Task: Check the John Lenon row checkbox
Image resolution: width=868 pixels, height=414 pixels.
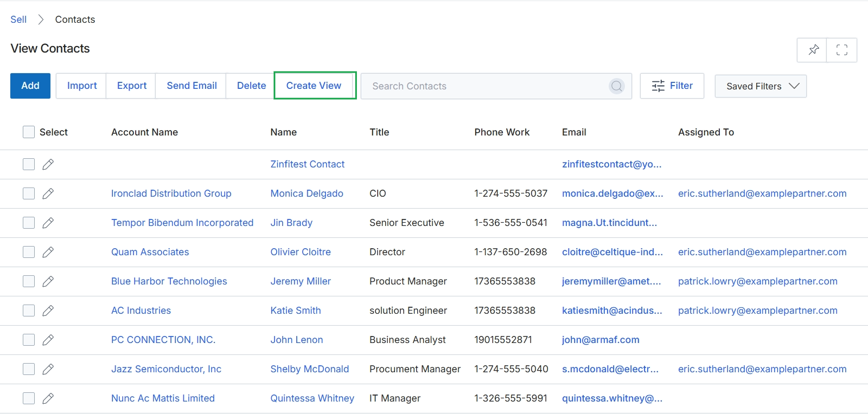Action: coord(29,340)
